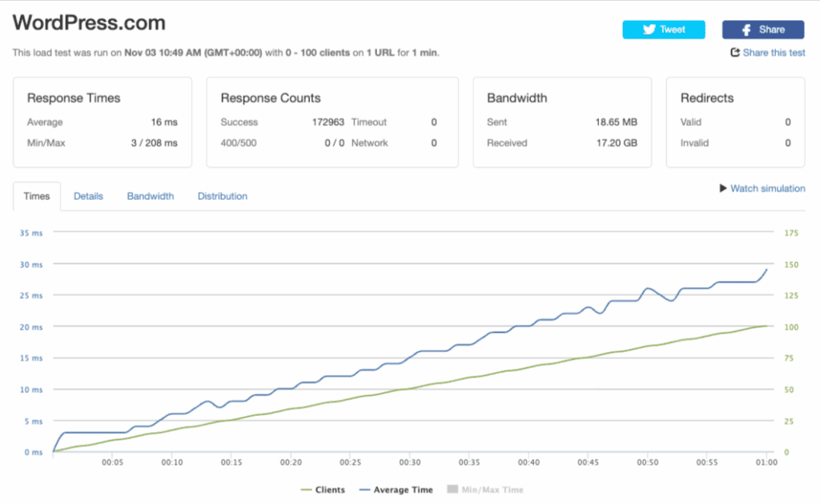
Task: Toggle the Average Time legend entry
Action: point(404,490)
